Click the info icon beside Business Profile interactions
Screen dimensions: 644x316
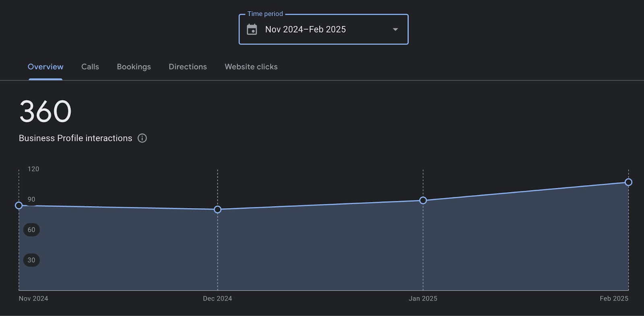point(142,138)
